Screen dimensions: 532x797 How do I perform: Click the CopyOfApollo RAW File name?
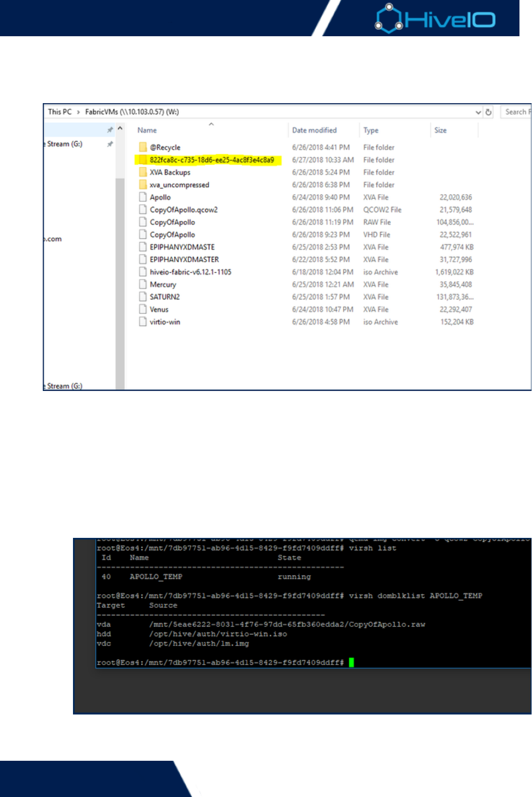point(172,222)
